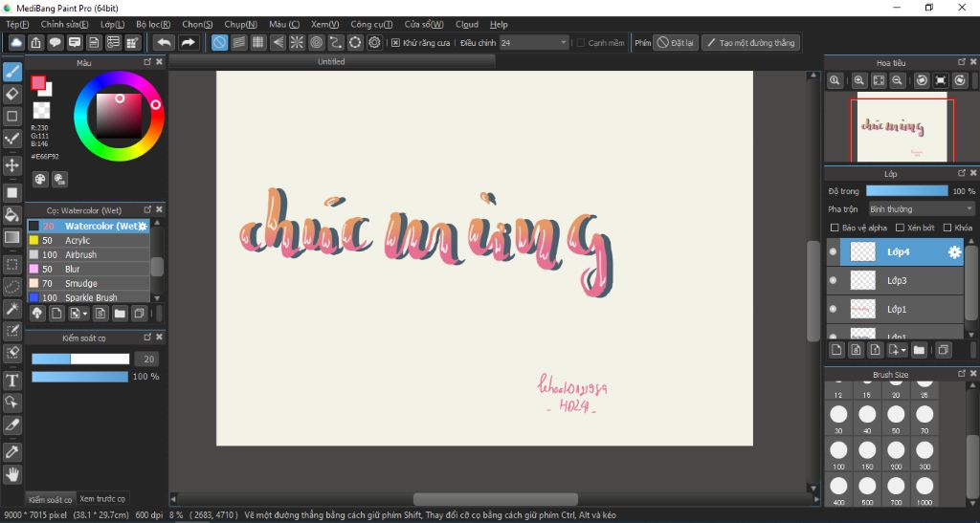Click the horizontal canvas scrollbar

tap(495, 499)
